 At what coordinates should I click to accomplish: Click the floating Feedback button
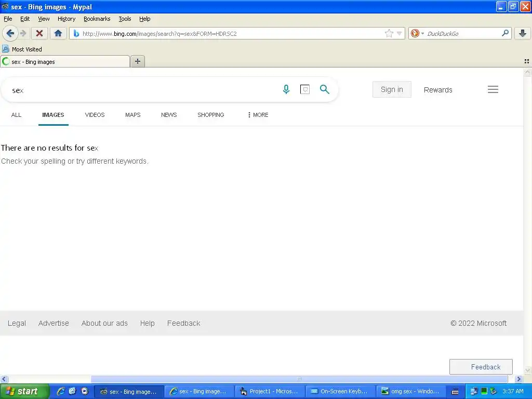pos(481,367)
